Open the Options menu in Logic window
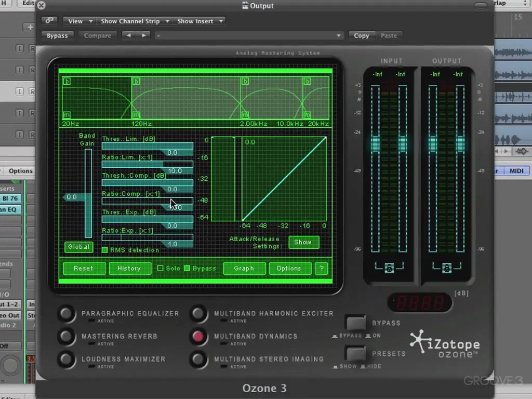This screenshot has height=399, width=532. point(20,170)
